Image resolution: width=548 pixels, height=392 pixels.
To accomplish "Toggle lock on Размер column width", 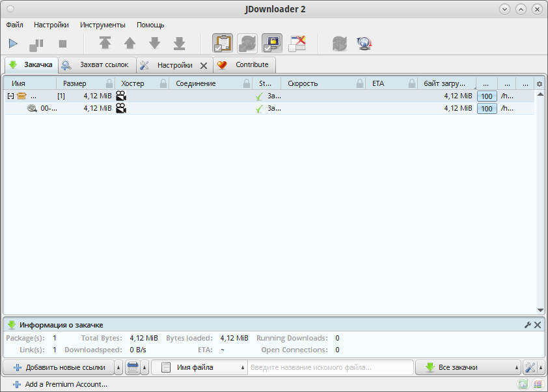I will click(x=109, y=83).
